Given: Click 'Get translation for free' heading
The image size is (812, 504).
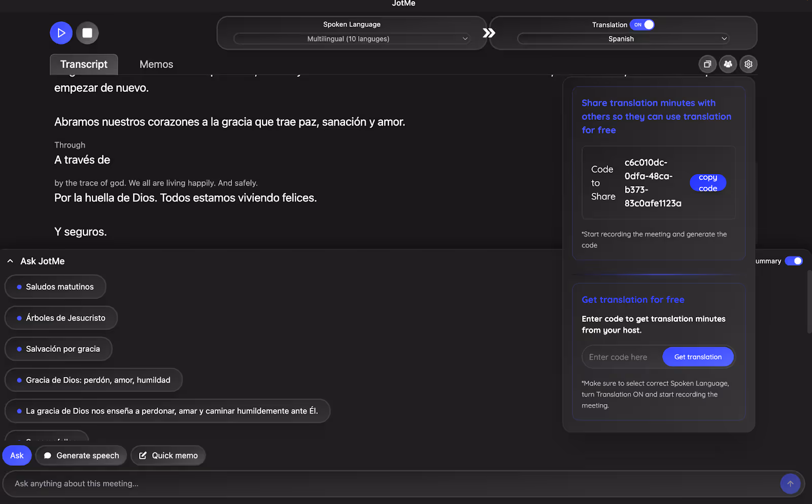Looking at the screenshot, I should click(633, 299).
